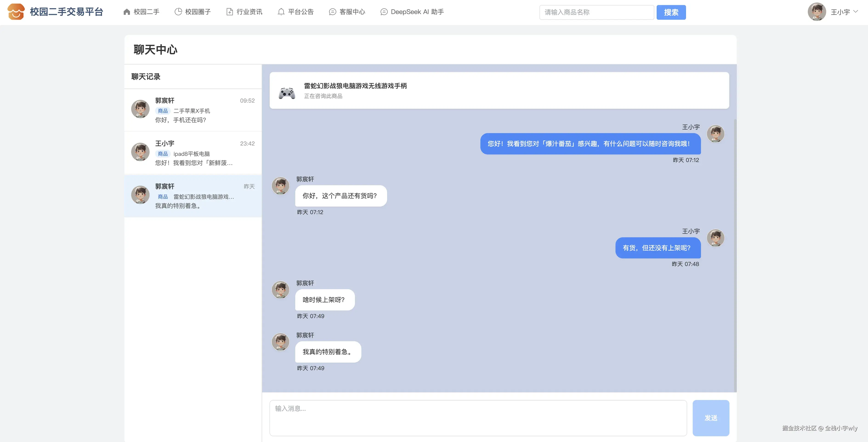Click the 输入消息 text area
The width and height of the screenshot is (868, 442).
(478, 418)
